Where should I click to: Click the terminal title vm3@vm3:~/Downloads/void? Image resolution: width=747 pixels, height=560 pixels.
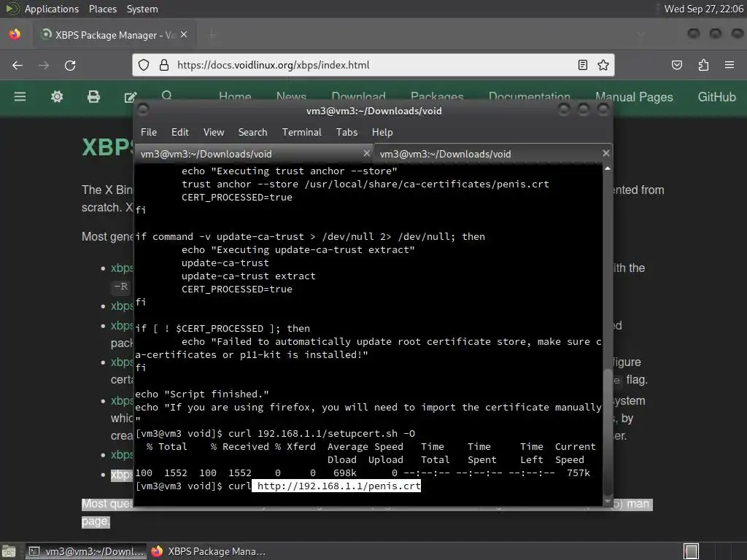click(374, 111)
